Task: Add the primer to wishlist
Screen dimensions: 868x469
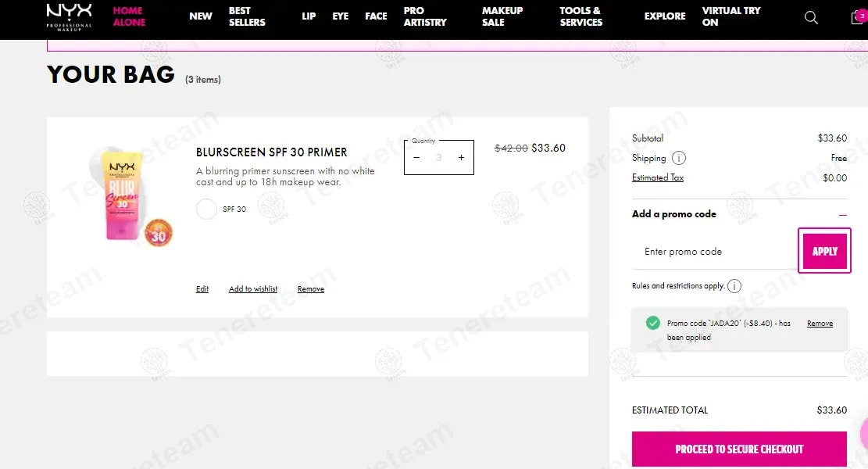Action: pyautogui.click(x=253, y=289)
